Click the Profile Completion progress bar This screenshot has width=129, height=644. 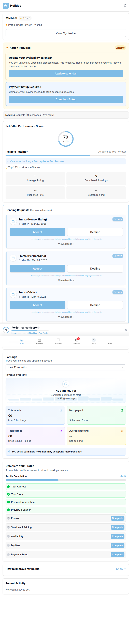[x=66, y=480]
